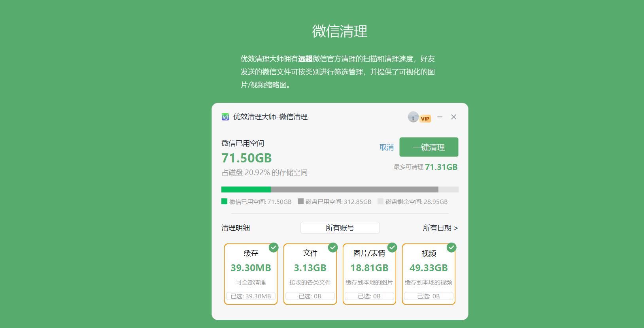Click the 3.13GB file size
644x328 pixels.
tap(310, 268)
